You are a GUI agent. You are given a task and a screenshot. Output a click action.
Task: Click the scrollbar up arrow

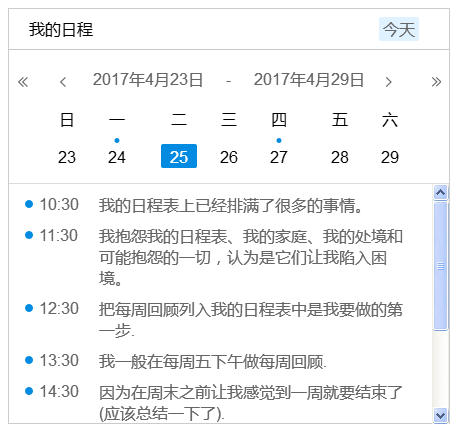[440, 192]
